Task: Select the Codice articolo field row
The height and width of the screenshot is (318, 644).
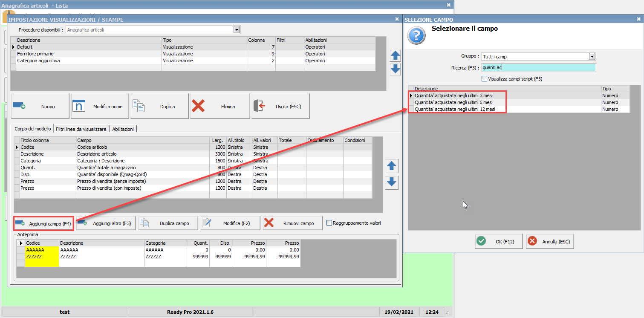Action: click(x=193, y=147)
